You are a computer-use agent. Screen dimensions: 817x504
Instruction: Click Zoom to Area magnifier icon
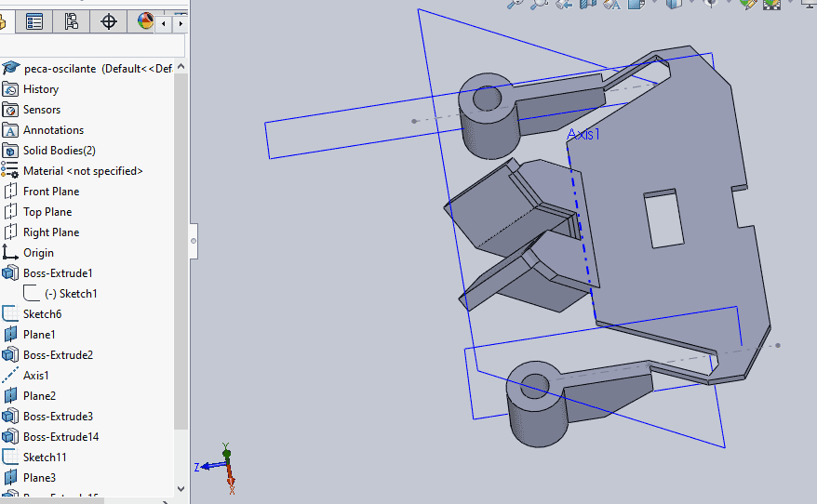click(540, 4)
